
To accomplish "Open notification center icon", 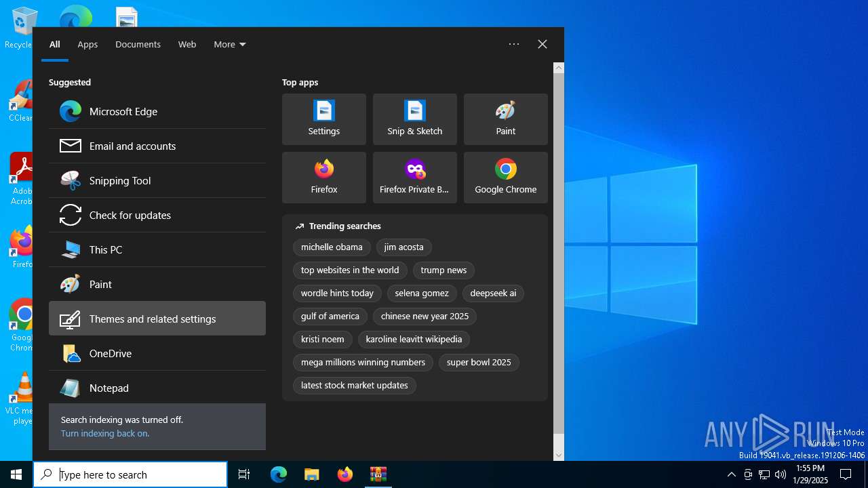I will click(x=846, y=474).
